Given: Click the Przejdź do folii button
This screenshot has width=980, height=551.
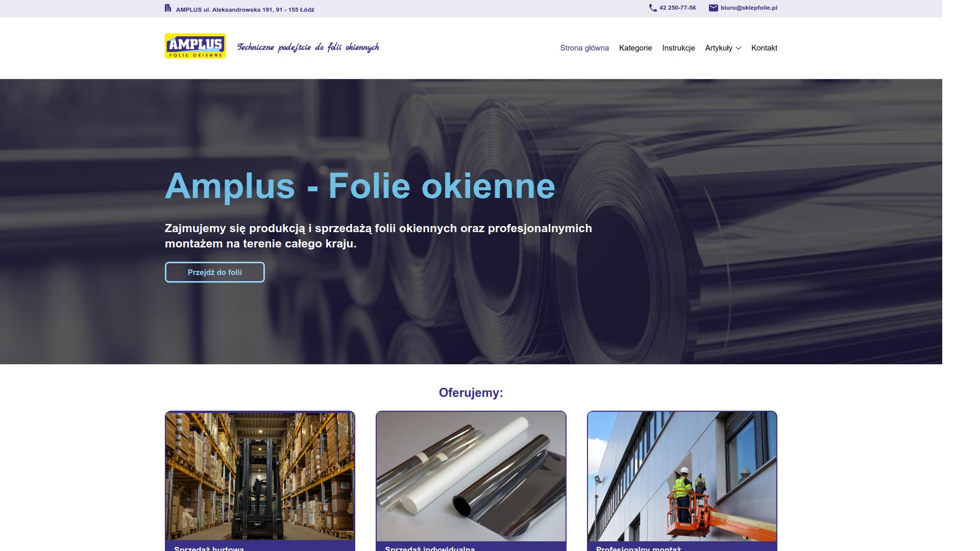Looking at the screenshot, I should [x=215, y=272].
